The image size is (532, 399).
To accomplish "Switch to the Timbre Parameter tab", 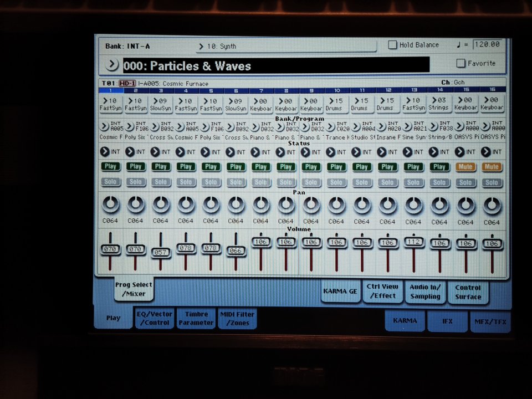I will point(196,318).
